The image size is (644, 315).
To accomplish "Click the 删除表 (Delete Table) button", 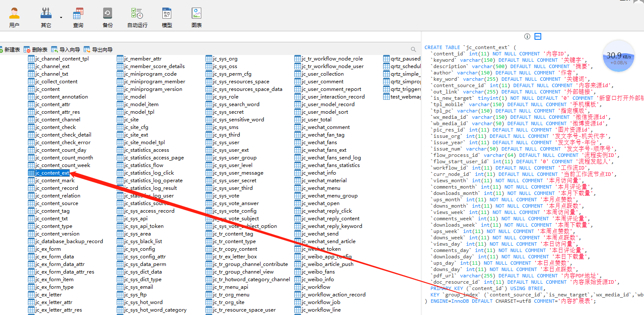I will [x=36, y=49].
